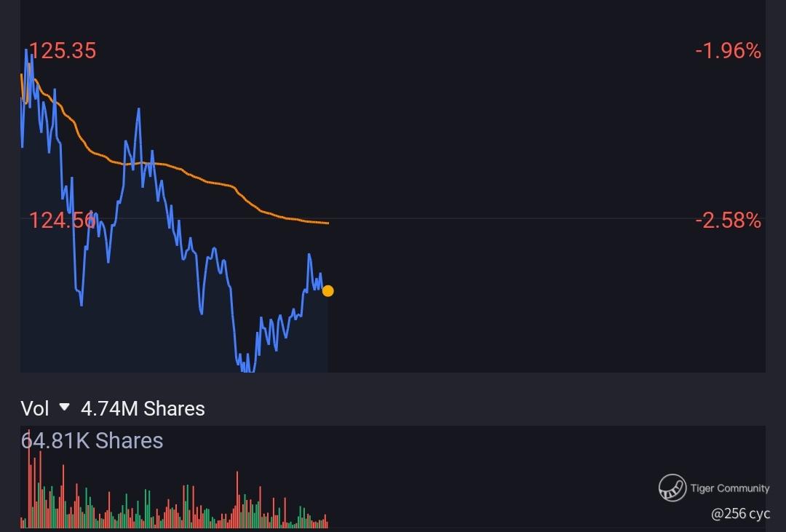Image resolution: width=786 pixels, height=532 pixels.
Task: Open the Vol indicator dropdown arrow
Action: click(64, 407)
